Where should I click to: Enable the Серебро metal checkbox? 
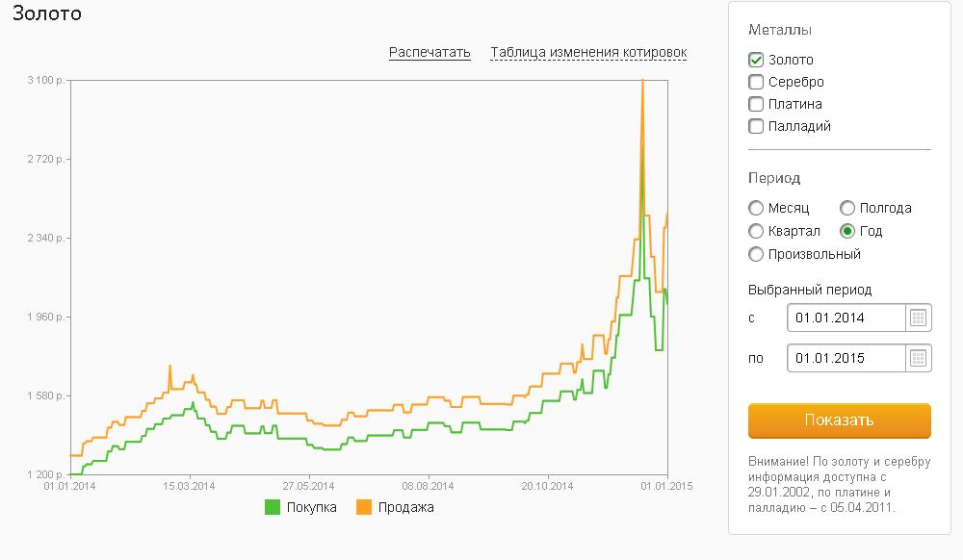coord(756,82)
